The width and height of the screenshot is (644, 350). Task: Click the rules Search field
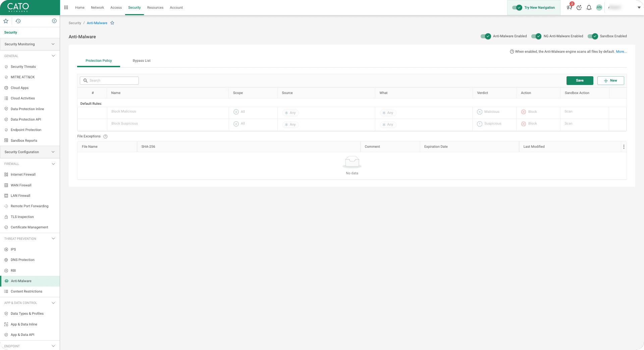pos(109,81)
